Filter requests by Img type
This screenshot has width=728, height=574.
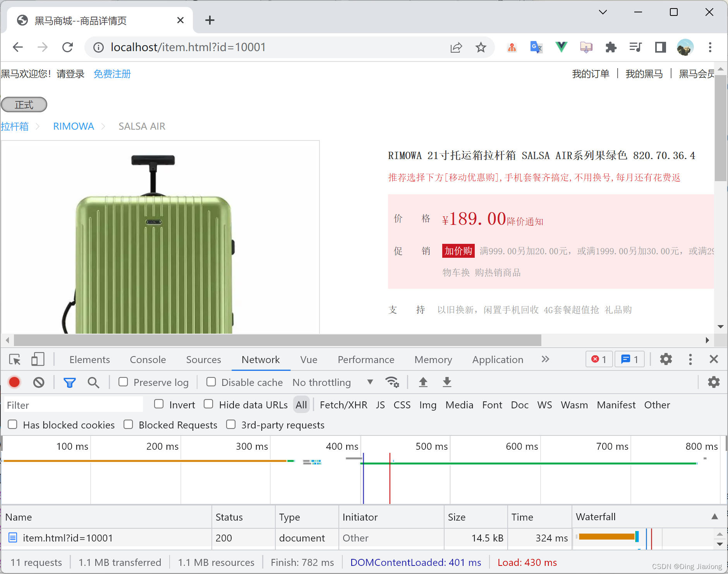click(428, 405)
